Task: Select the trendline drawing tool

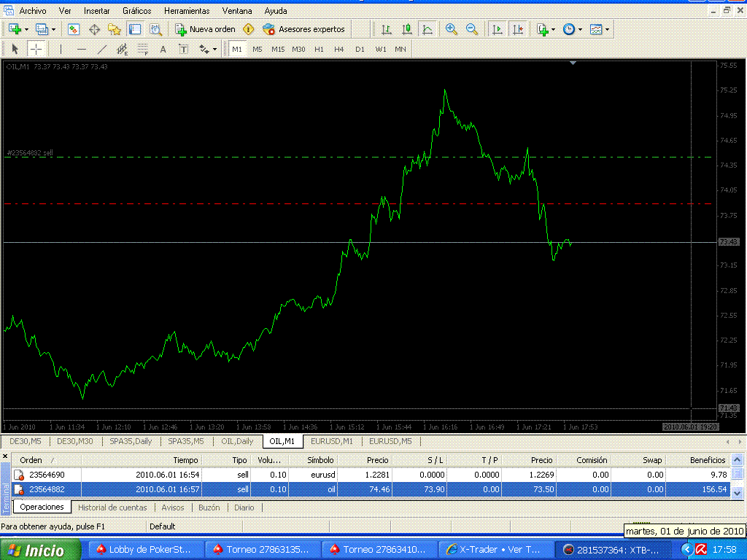Action: (x=102, y=49)
